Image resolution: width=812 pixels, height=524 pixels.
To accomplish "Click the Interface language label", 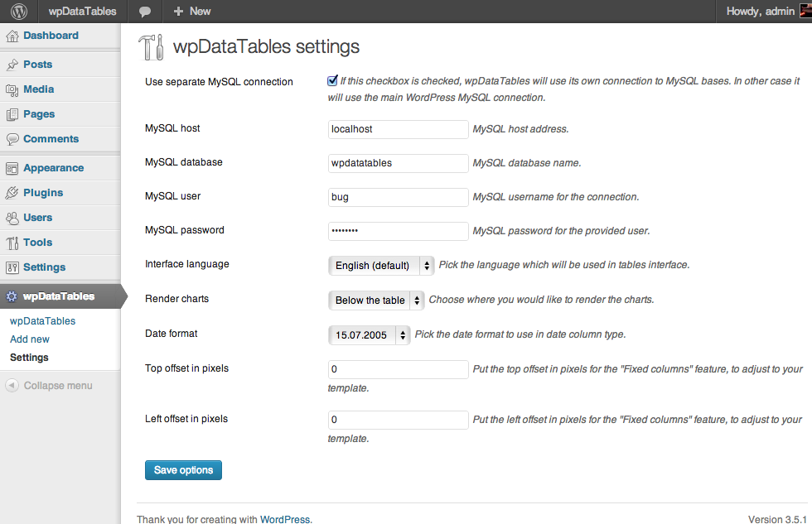I will click(187, 264).
